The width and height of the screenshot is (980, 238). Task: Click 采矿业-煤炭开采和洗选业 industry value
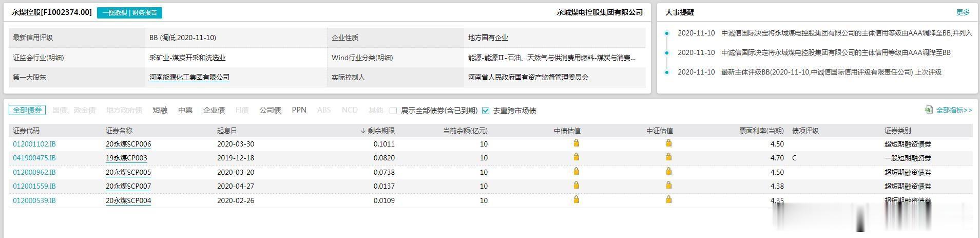tap(187, 58)
